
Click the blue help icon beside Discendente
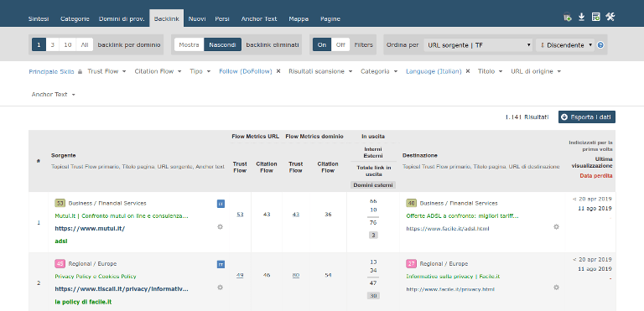coord(600,45)
